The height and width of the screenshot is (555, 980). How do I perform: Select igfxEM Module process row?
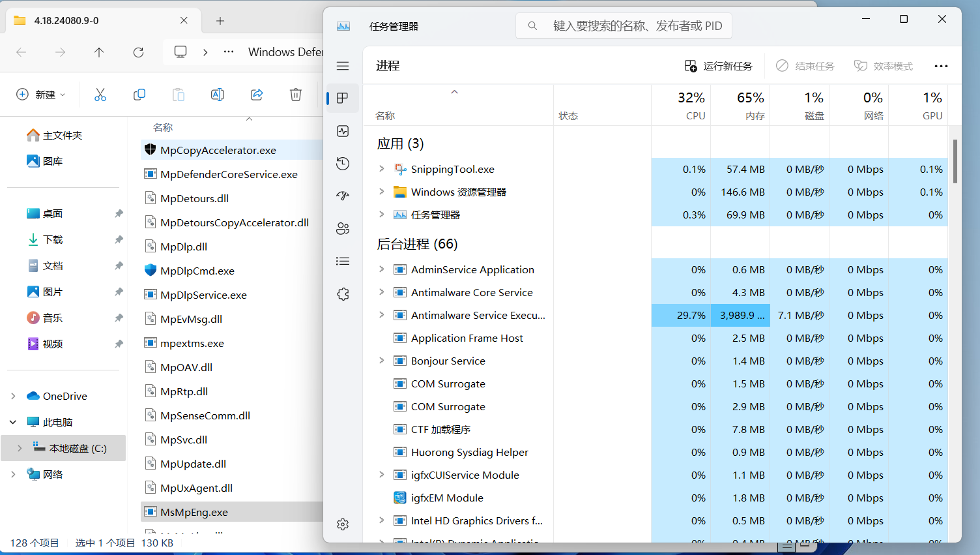(x=656, y=498)
